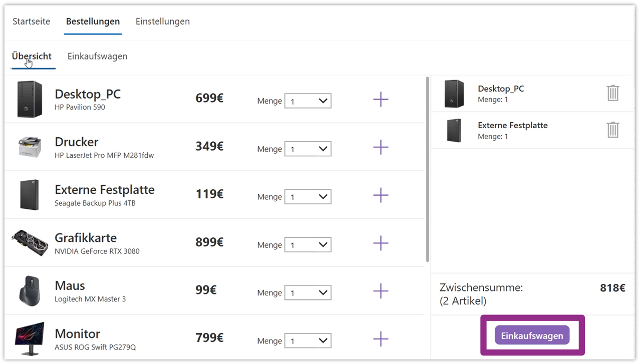Viewport: 641px width, 364px height.
Task: Add Externe Festplatte using plus icon
Action: 381,195
